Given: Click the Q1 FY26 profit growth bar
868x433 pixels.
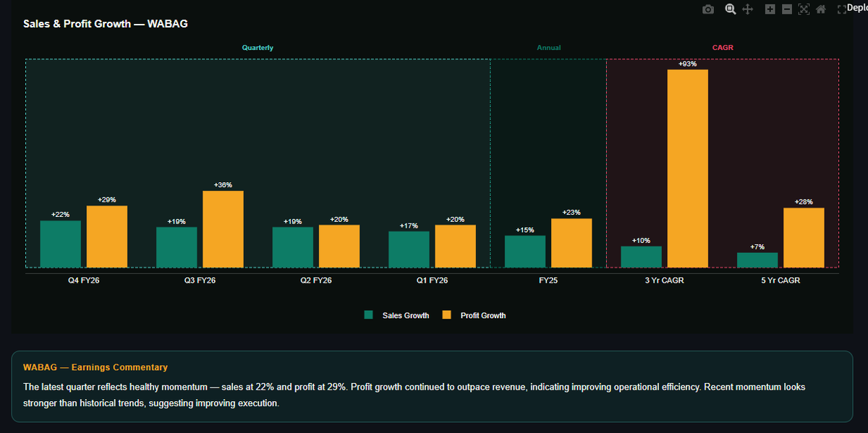Looking at the screenshot, I should coord(455,246).
